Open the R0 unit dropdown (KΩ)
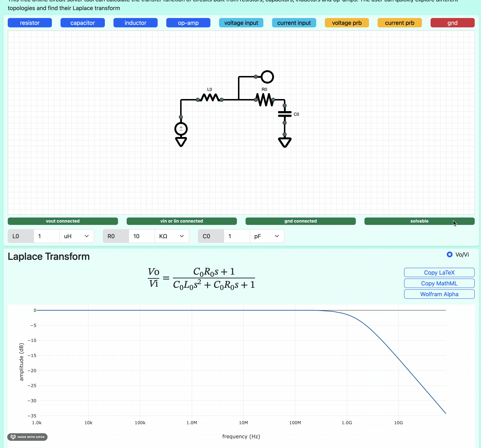The height and width of the screenshot is (448, 481). click(172, 236)
